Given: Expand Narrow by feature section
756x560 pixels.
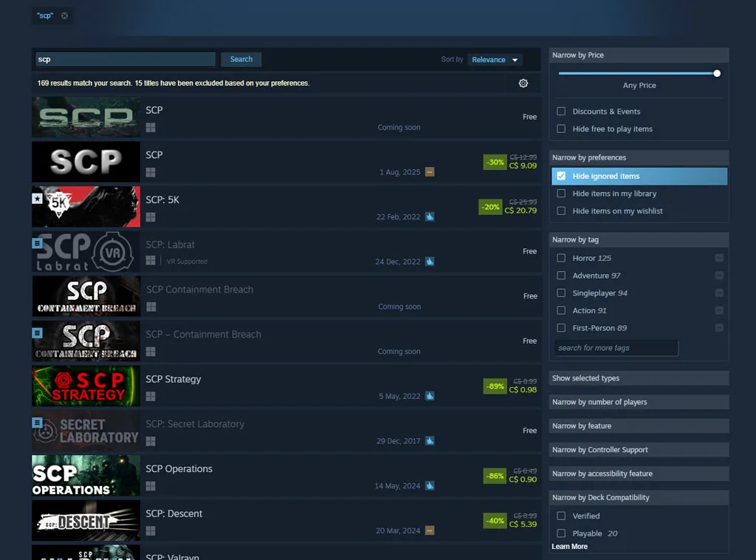Looking at the screenshot, I should pyautogui.click(x=639, y=426).
